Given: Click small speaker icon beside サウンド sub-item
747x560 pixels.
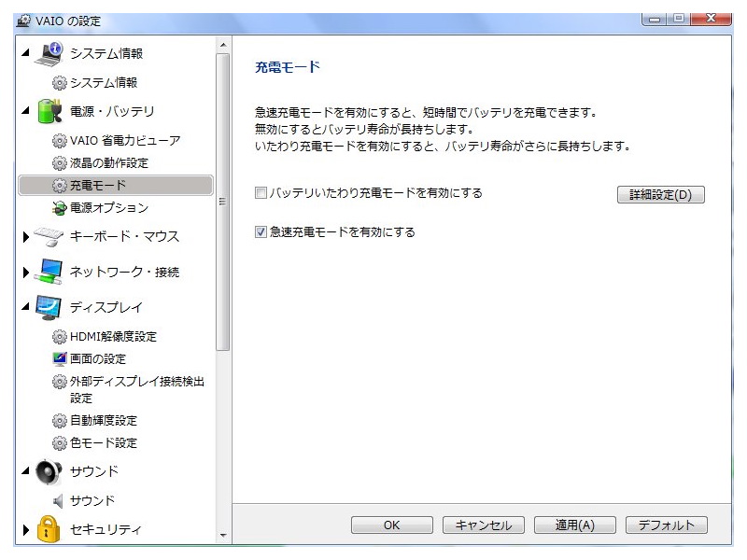Looking at the screenshot, I should click(x=58, y=501).
